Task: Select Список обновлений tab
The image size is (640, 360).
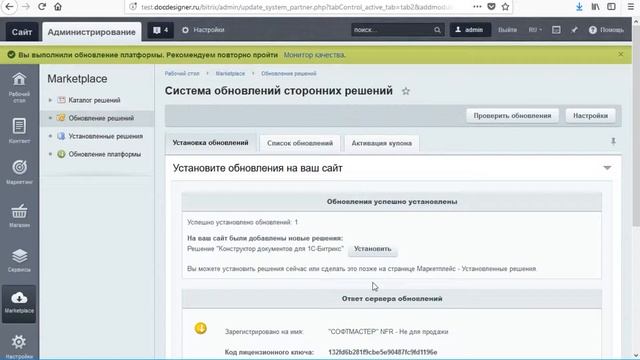Action: pos(300,143)
